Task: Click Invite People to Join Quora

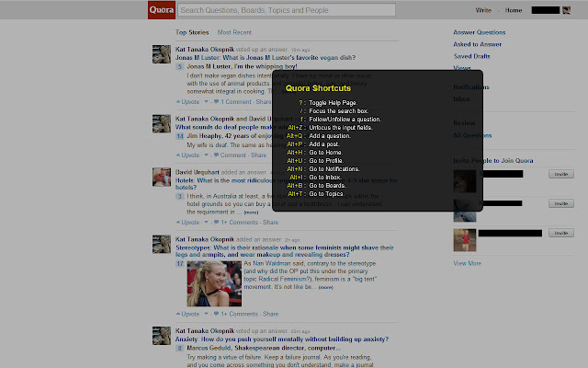Action: pos(493,161)
